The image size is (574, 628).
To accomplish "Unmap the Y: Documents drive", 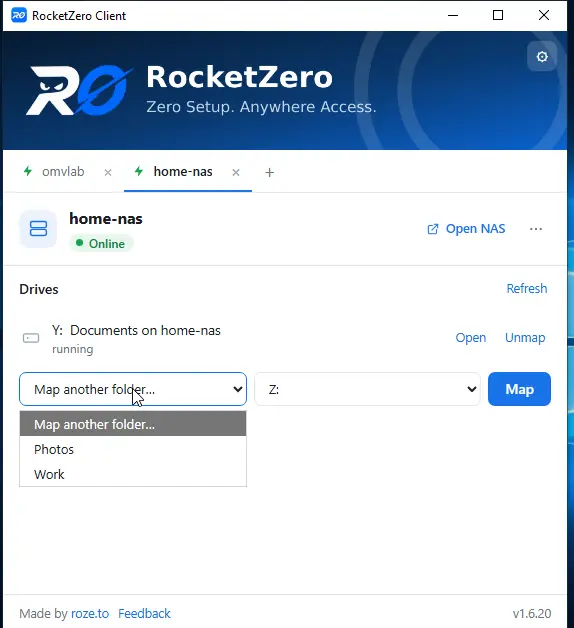I will click(x=525, y=338).
